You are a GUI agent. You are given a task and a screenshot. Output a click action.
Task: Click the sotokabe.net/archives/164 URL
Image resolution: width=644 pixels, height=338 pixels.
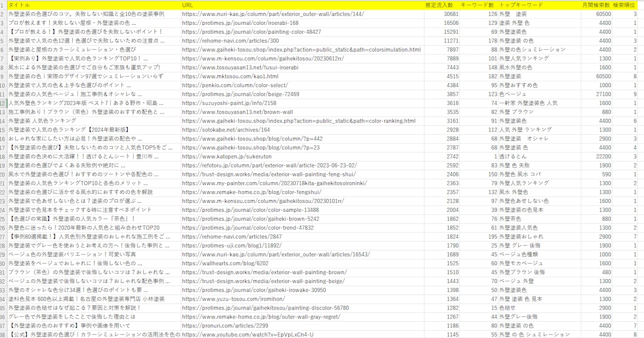226,130
